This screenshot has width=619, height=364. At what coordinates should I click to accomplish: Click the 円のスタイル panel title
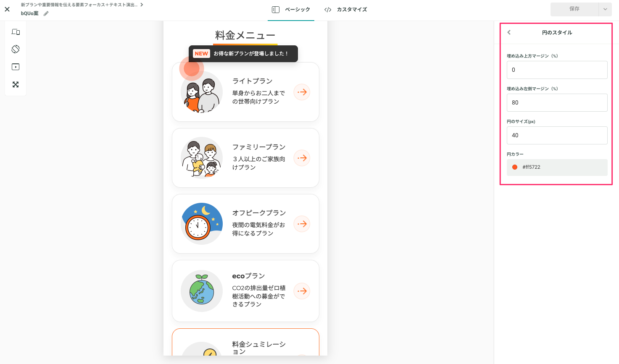tap(557, 32)
